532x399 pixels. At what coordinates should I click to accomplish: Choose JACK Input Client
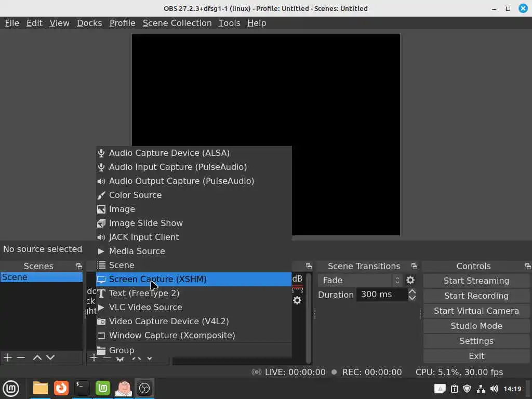pyautogui.click(x=194, y=237)
